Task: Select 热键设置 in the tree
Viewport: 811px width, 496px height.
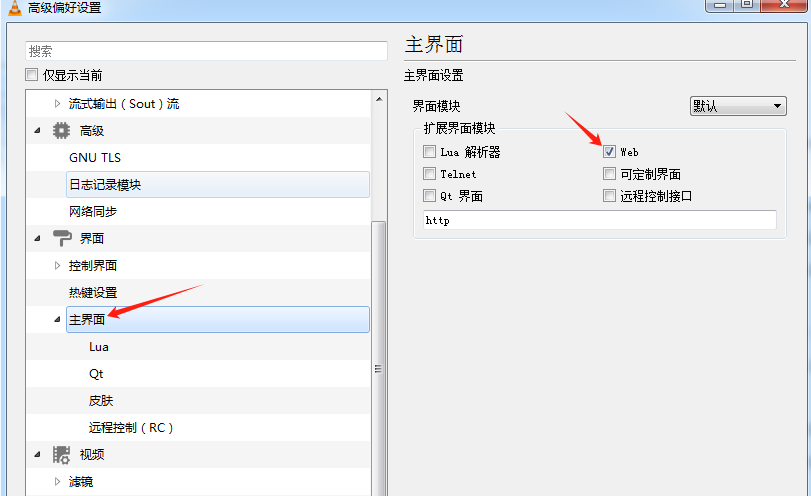Action: [93, 293]
